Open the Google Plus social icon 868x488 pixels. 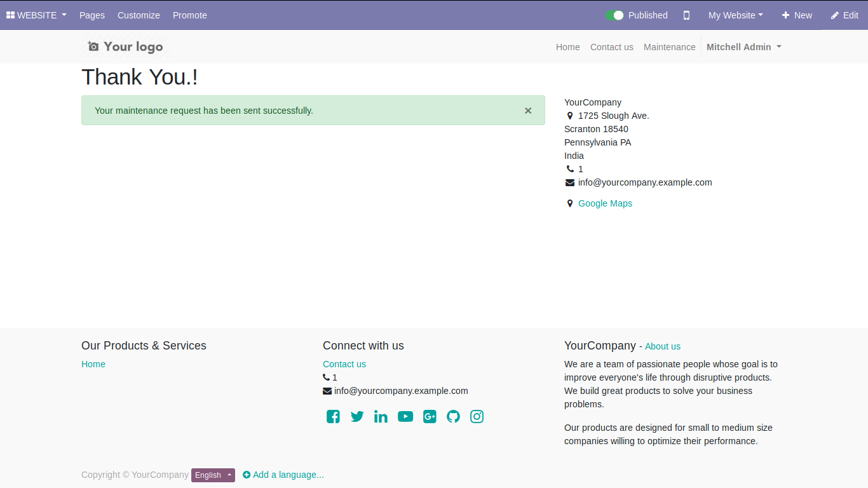(x=430, y=416)
